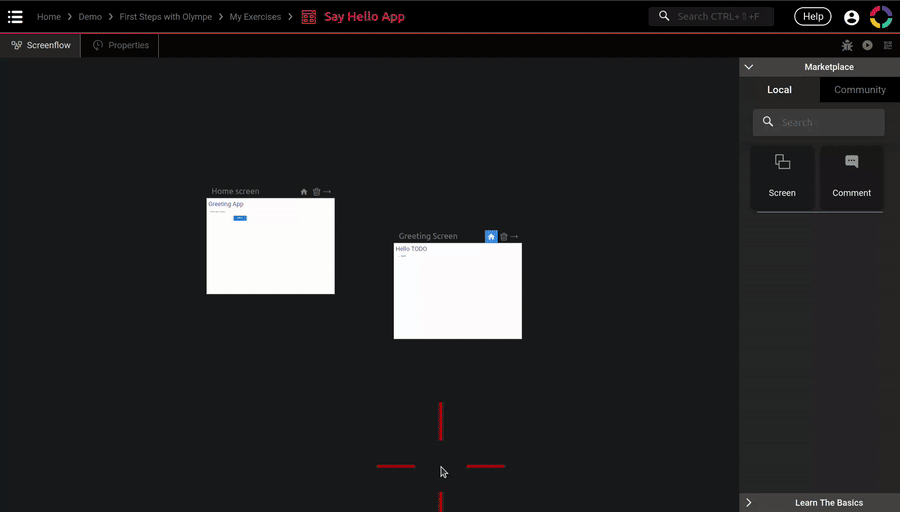Open the list view icon in the toolbar
This screenshot has height=512, width=900.
pyautogui.click(x=887, y=45)
